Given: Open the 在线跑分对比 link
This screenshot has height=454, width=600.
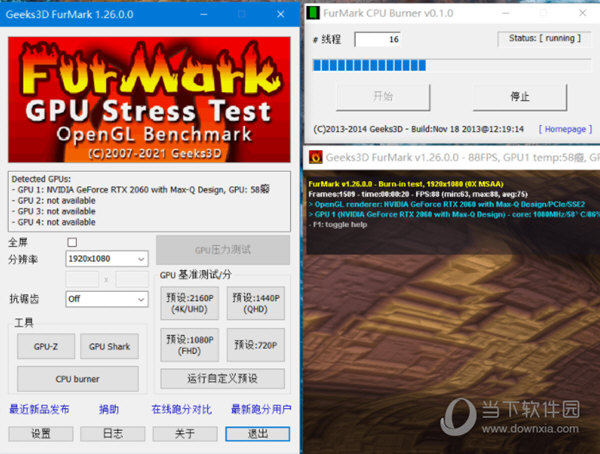Looking at the screenshot, I should 182,409.
